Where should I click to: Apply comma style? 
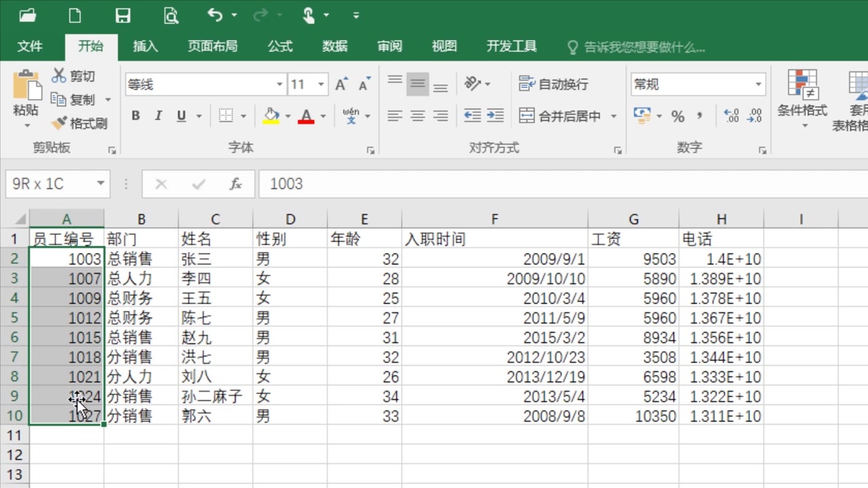[699, 116]
